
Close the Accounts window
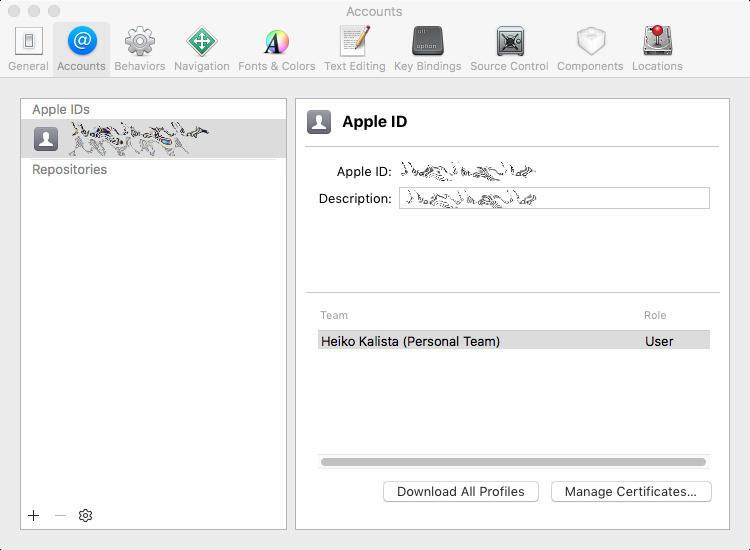pyautogui.click(x=14, y=11)
